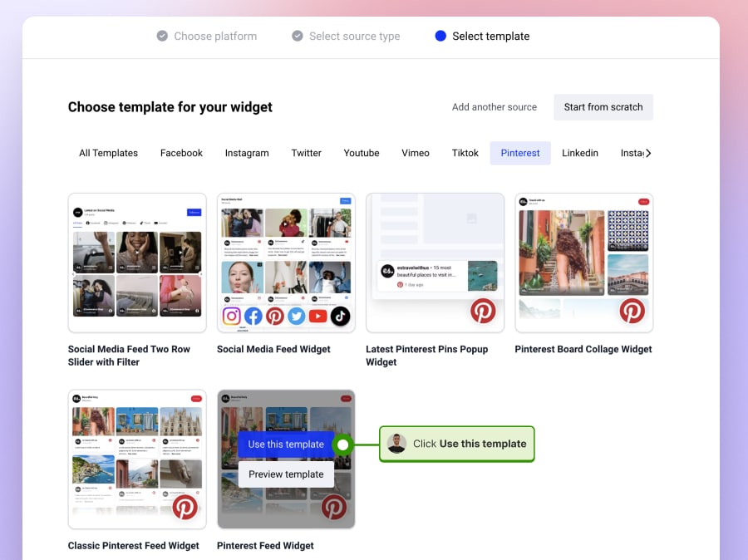This screenshot has height=560, width=748.
Task: Select the All Templates tab
Action: pos(108,153)
